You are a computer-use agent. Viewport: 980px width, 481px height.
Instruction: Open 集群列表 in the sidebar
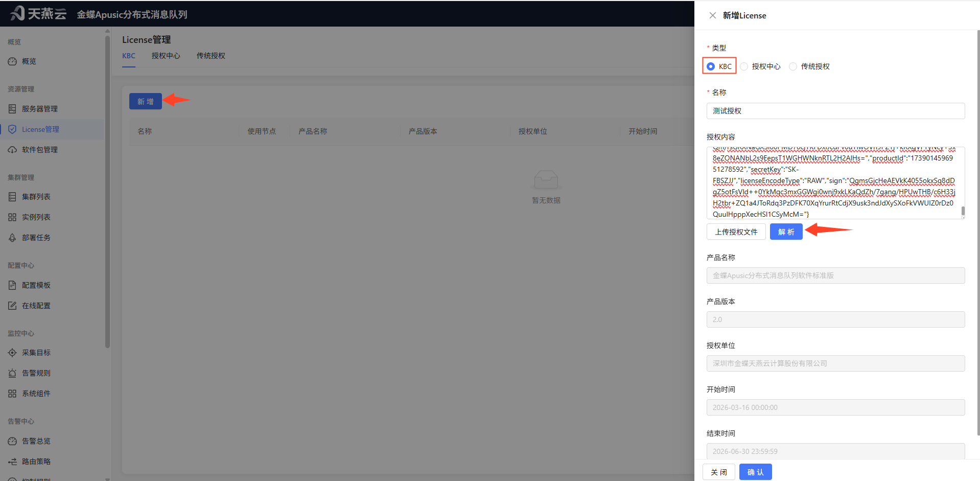coord(36,197)
